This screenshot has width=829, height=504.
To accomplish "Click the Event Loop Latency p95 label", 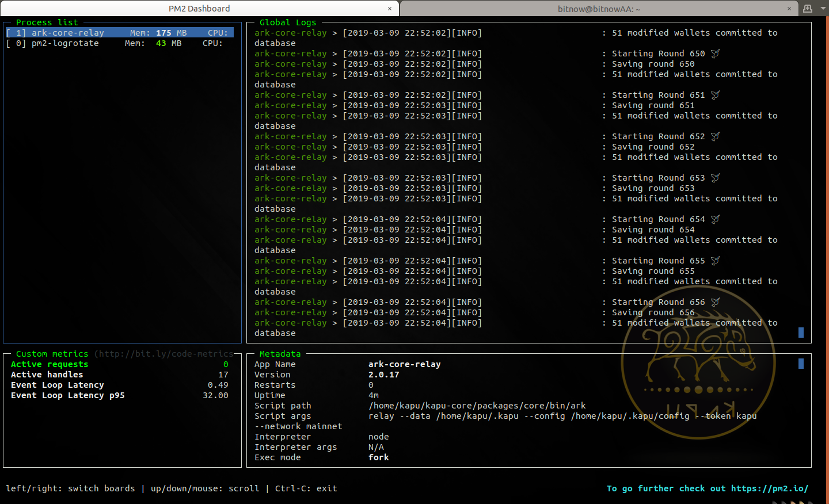I will coord(68,395).
